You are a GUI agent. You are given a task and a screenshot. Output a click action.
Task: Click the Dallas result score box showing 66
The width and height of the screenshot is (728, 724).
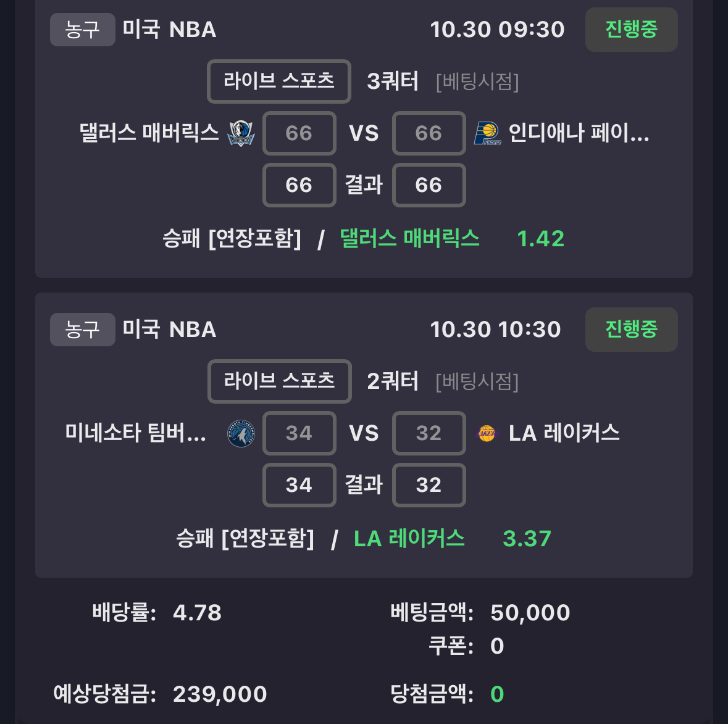click(299, 185)
